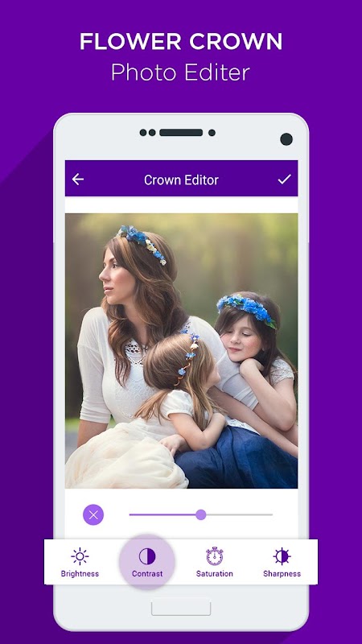This screenshot has height=644, width=362.
Task: Cancel adjustment with the purple X button
Action: 93,514
